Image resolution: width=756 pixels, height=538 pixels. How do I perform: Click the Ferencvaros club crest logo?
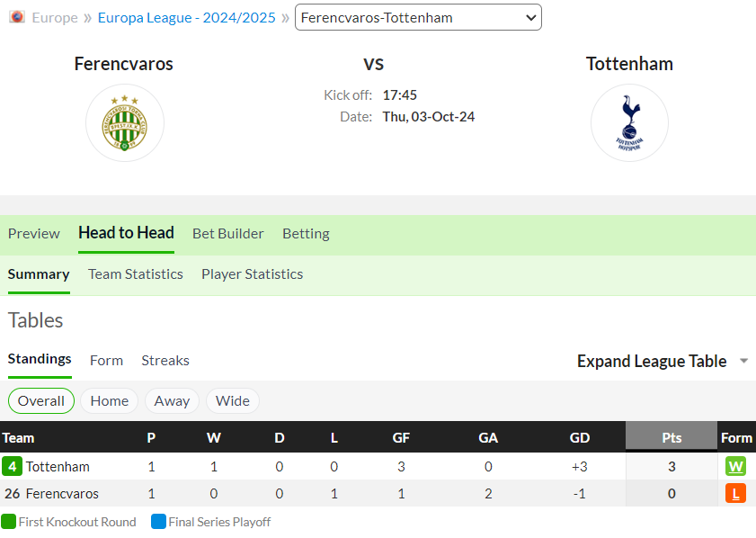click(x=125, y=123)
